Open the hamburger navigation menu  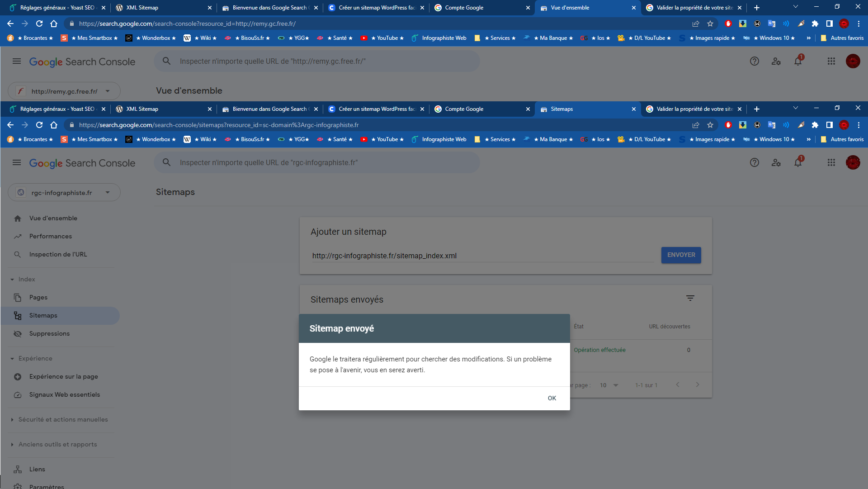17,163
